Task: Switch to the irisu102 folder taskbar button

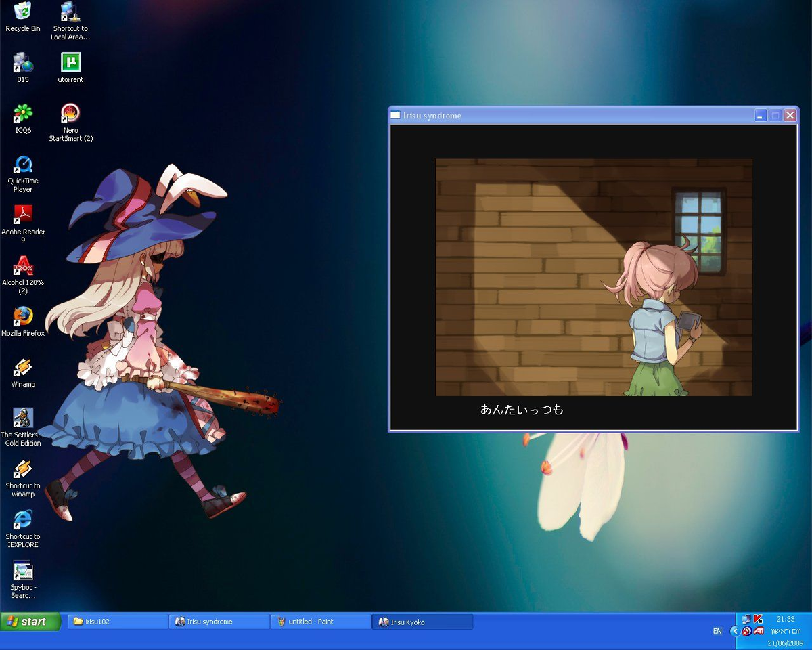Action: 118,622
